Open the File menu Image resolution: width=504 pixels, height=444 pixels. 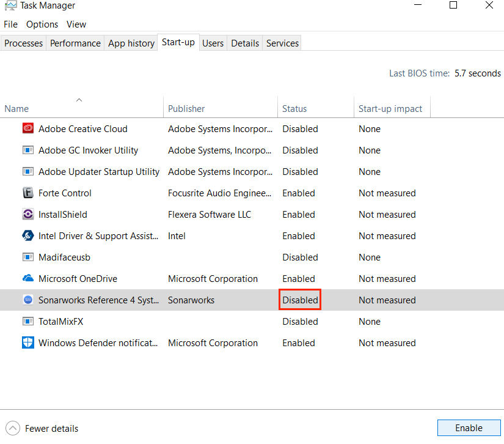(x=10, y=24)
